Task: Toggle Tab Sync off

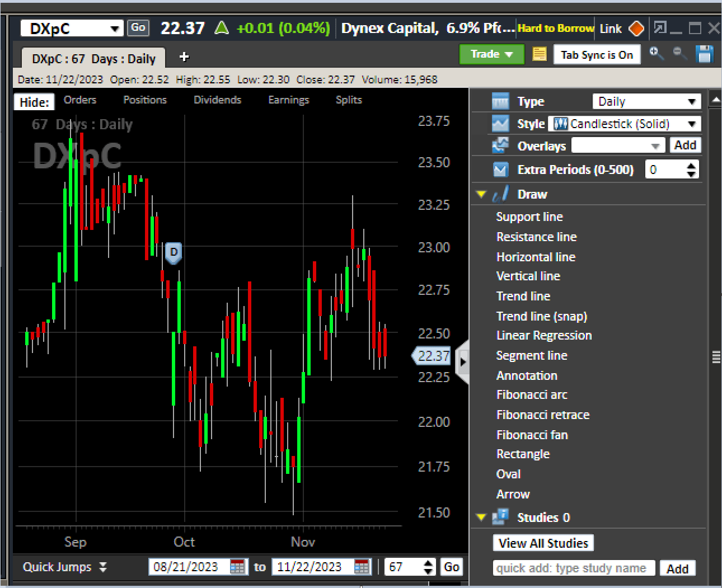Action: 597,54
